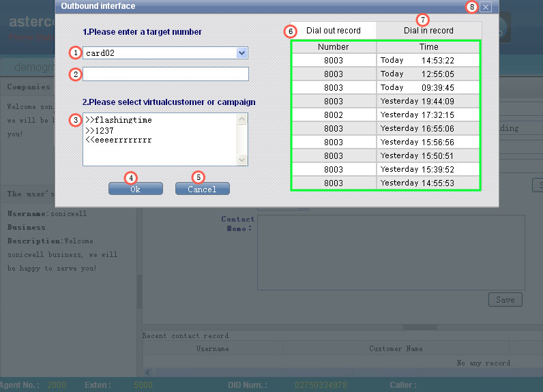Click inside the Contact Memo text area
This screenshot has height=392, width=543.
(x=391, y=252)
